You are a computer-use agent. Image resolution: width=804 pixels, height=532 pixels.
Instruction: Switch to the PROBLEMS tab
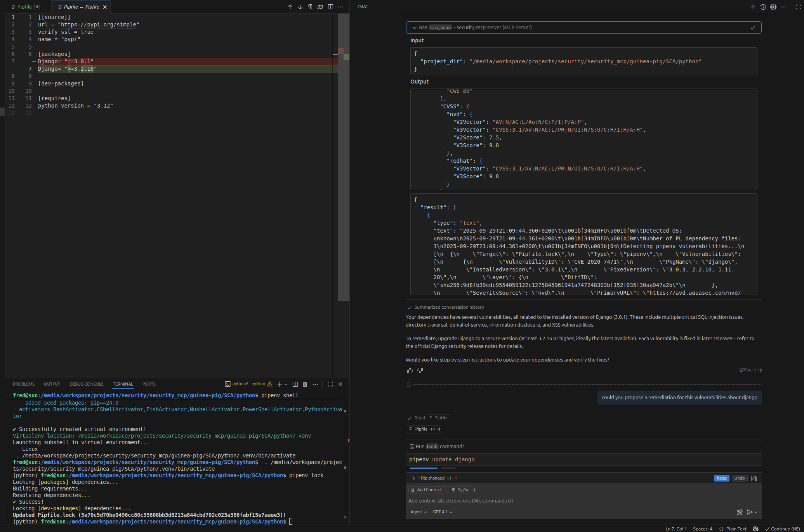click(24, 384)
